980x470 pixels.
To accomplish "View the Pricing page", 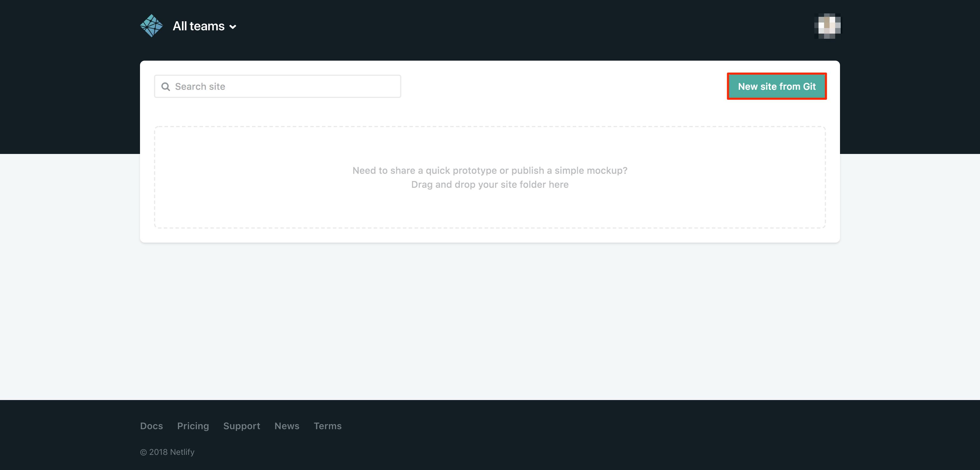I will [x=193, y=426].
